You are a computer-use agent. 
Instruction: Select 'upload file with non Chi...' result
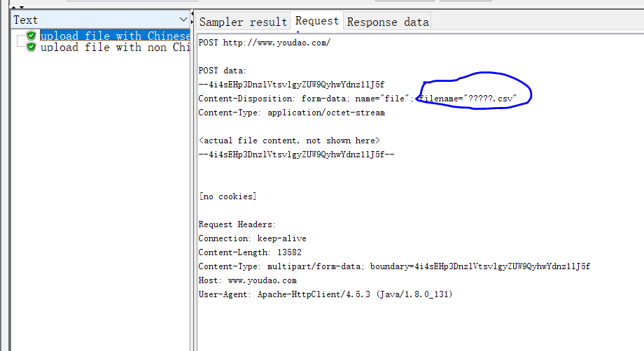click(115, 48)
